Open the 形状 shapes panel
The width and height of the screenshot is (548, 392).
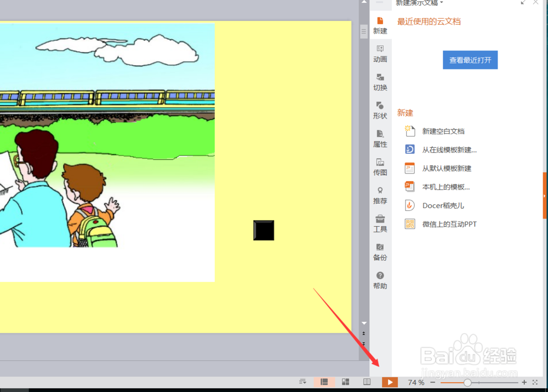[x=380, y=110]
